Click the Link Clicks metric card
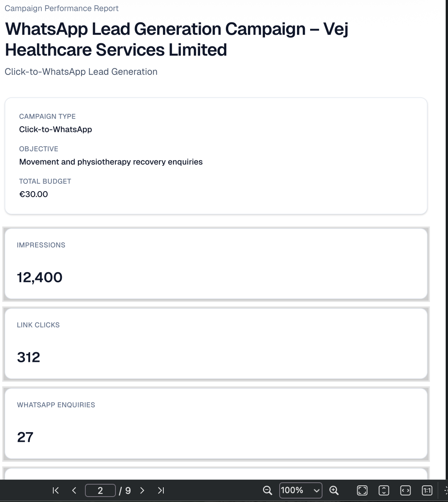The height and width of the screenshot is (502, 448). [x=216, y=344]
